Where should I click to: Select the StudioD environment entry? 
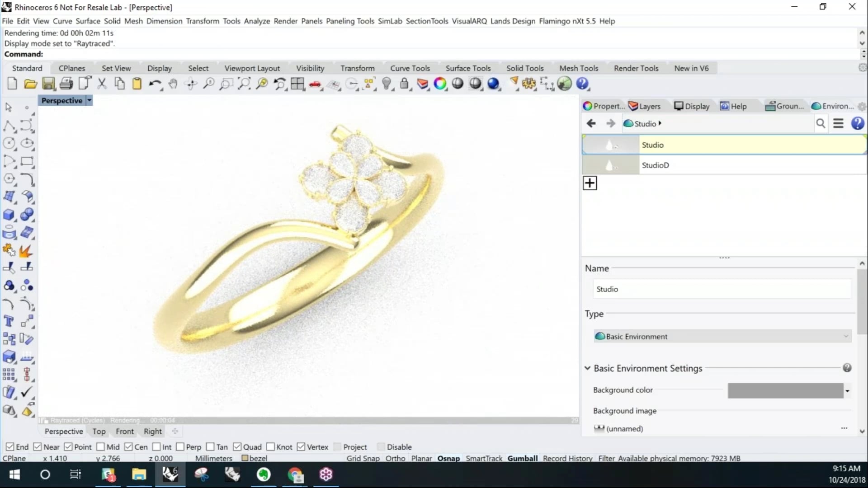click(656, 165)
